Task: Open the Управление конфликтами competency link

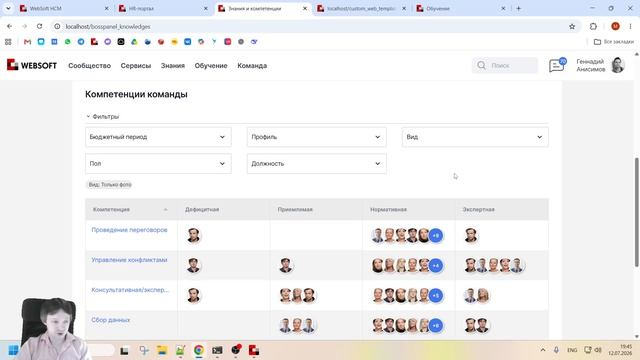Action: point(129,260)
